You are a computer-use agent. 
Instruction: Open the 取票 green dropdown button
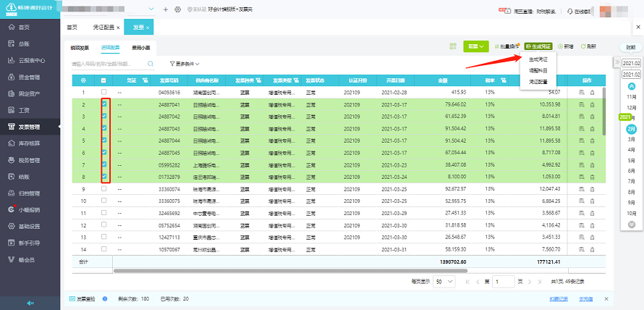476,46
